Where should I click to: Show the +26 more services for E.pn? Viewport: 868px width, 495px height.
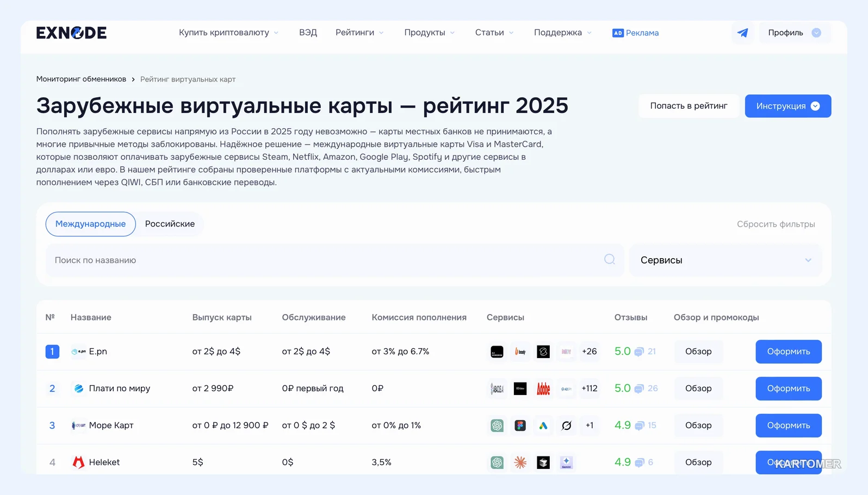pyautogui.click(x=590, y=352)
